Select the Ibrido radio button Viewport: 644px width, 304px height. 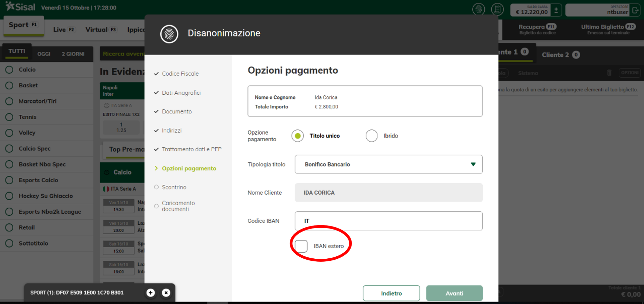(x=371, y=136)
